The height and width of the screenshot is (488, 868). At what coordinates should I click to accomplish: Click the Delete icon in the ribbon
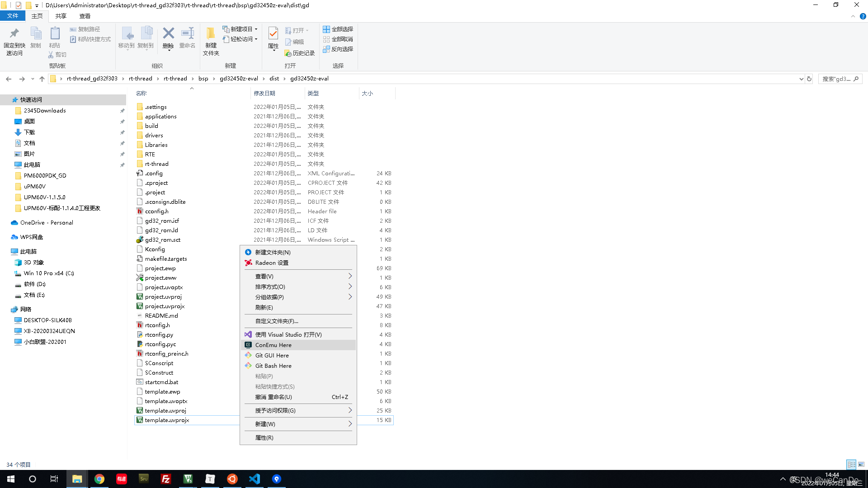tap(168, 34)
